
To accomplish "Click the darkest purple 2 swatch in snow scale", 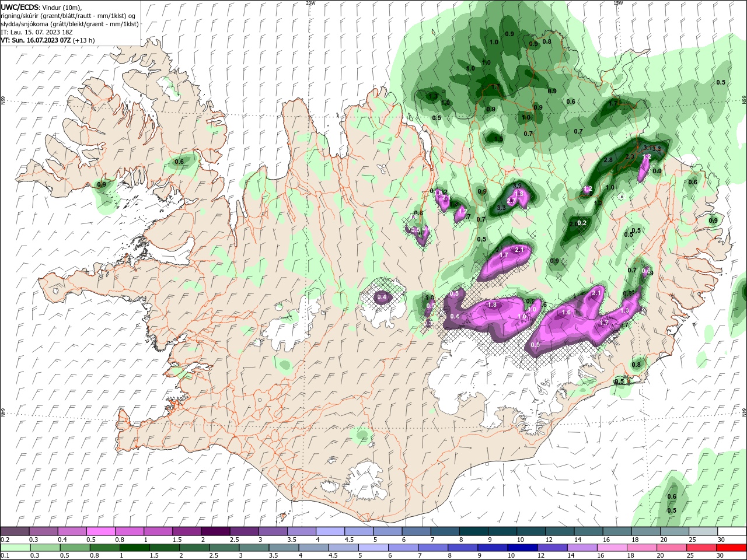I will [x=215, y=531].
